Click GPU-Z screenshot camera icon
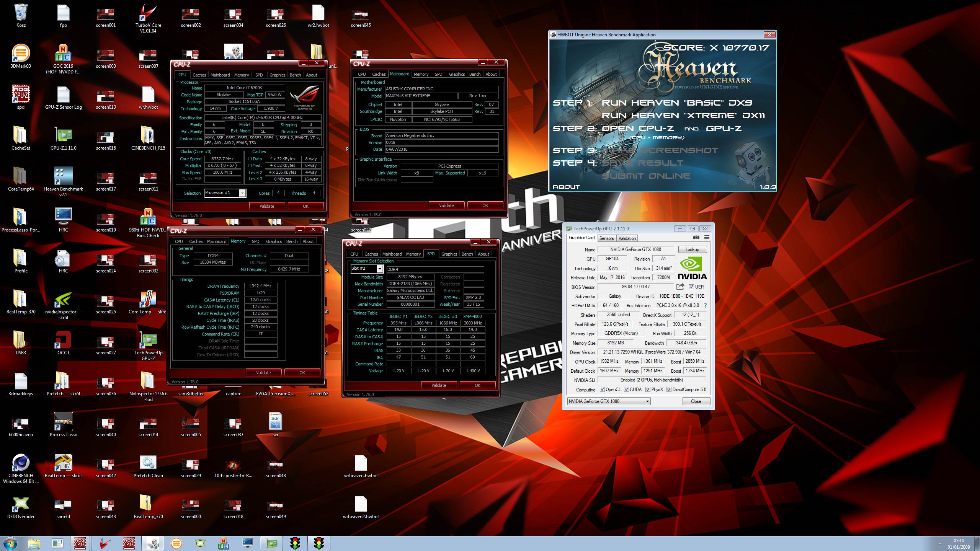980x551 pixels. pyautogui.click(x=696, y=238)
